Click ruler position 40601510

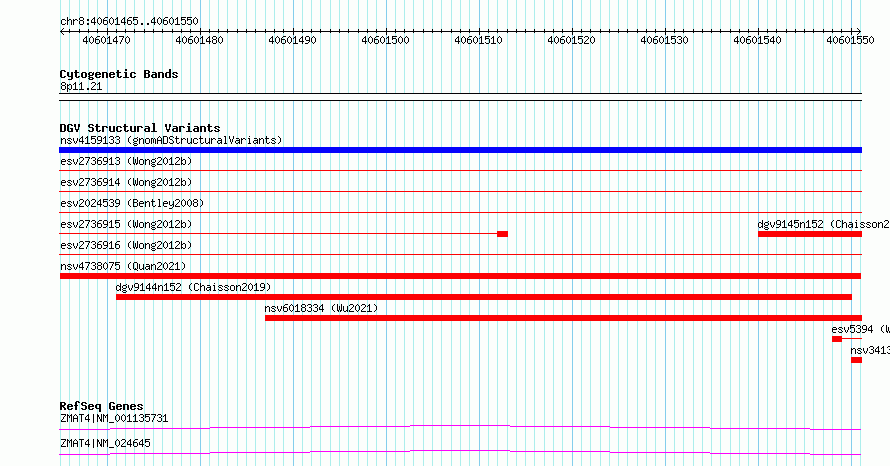(x=478, y=40)
